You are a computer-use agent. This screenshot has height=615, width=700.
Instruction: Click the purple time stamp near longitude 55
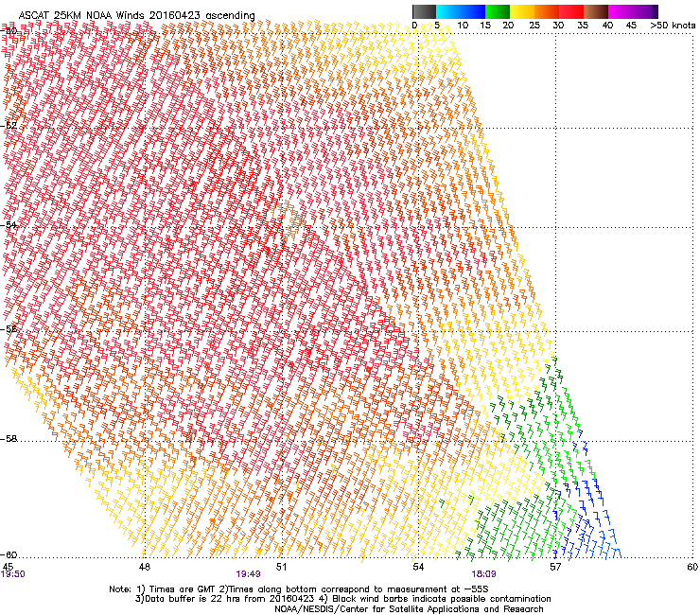tap(484, 574)
